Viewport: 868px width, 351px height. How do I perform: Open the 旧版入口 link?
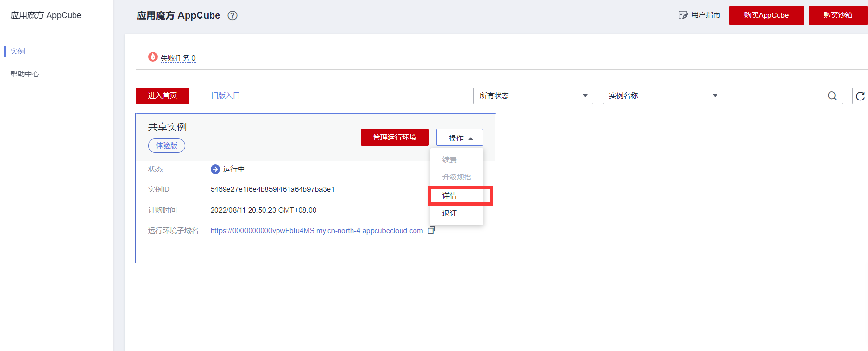tap(226, 96)
